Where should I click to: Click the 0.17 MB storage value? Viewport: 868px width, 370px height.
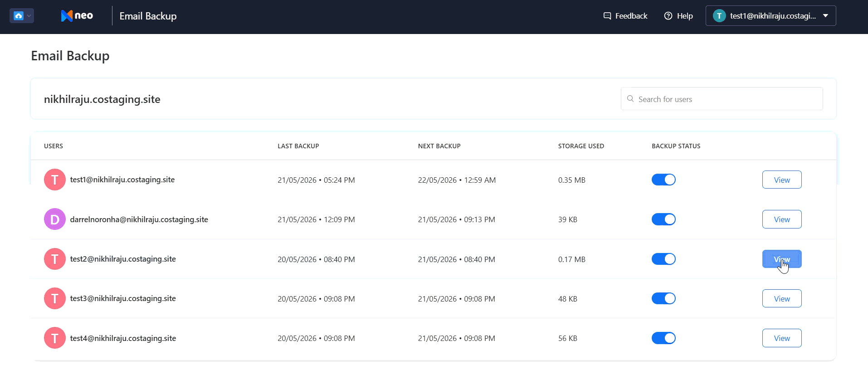tap(572, 259)
